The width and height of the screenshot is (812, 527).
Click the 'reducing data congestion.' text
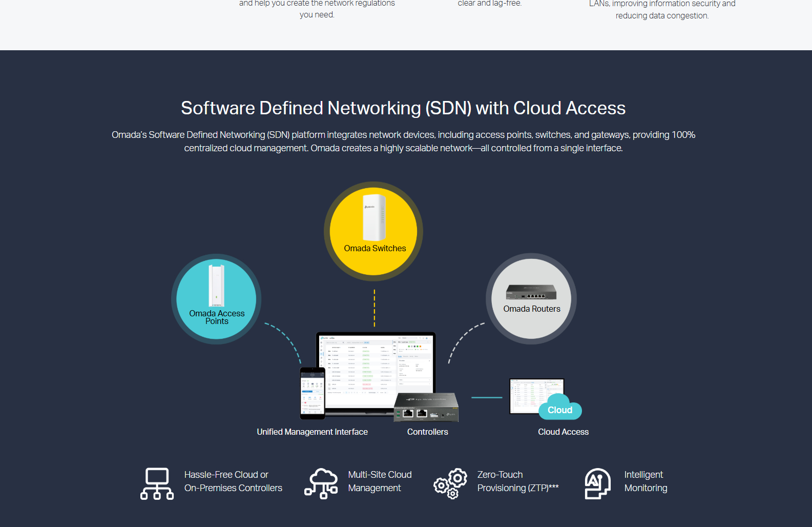coord(662,15)
